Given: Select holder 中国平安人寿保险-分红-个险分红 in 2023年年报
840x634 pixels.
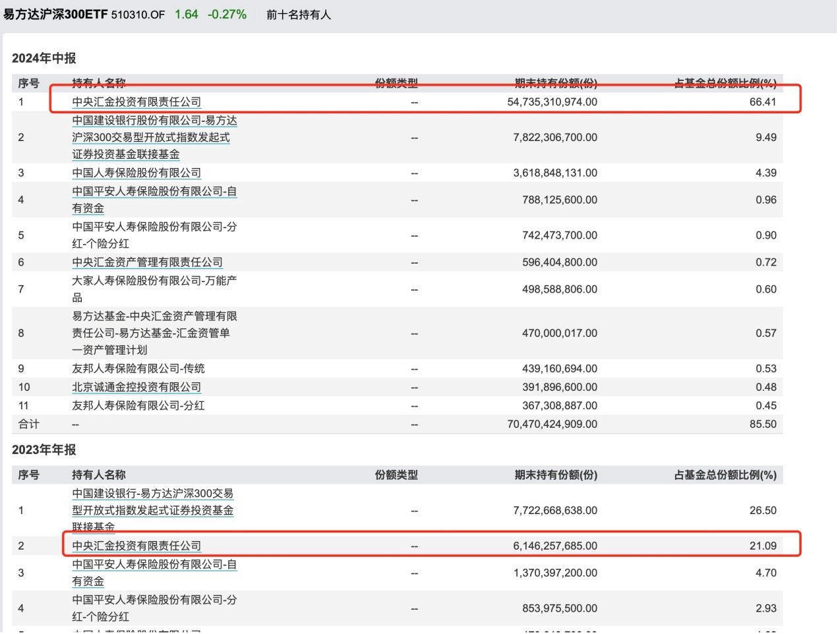Looking at the screenshot, I should click(154, 609).
